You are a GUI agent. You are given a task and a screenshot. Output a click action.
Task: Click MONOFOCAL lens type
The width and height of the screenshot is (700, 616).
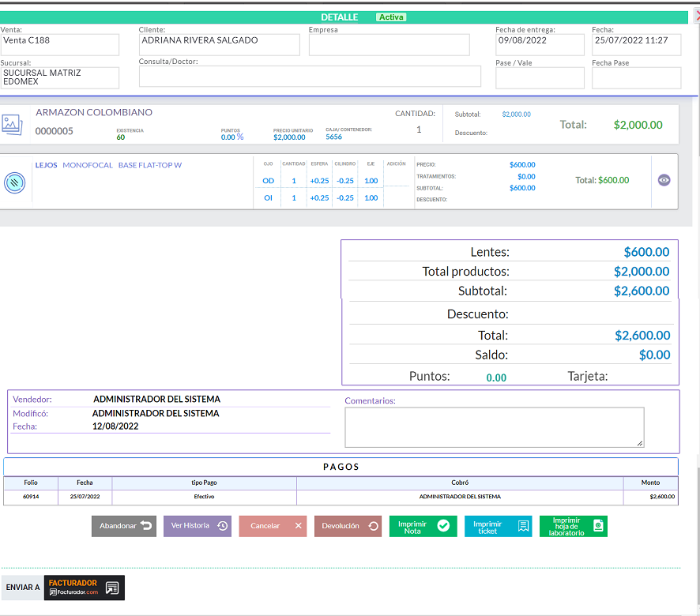coord(88,165)
